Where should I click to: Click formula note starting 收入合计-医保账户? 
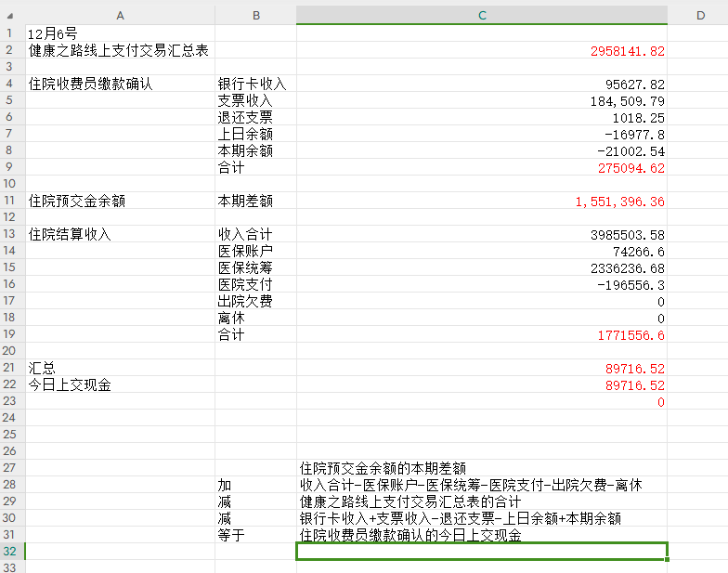(471, 485)
